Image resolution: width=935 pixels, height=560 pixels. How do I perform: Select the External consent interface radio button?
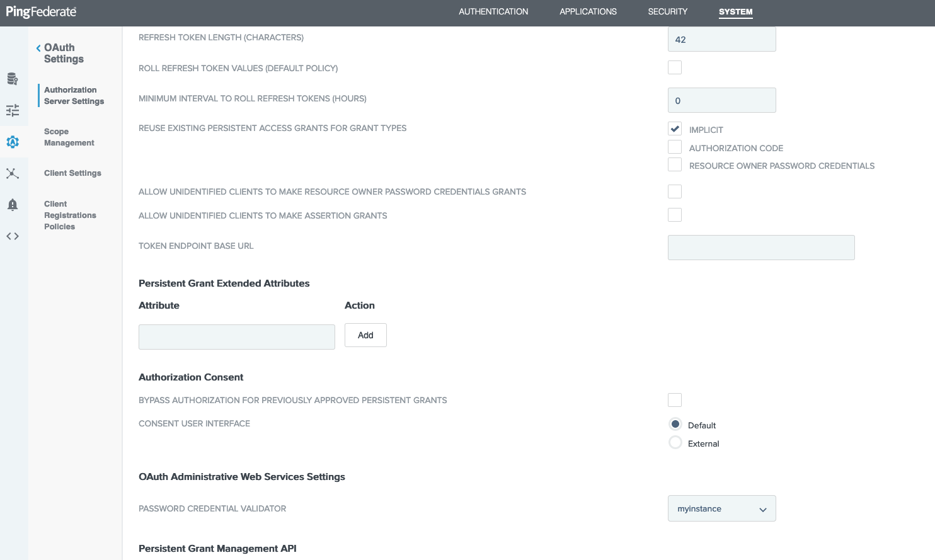[675, 443]
